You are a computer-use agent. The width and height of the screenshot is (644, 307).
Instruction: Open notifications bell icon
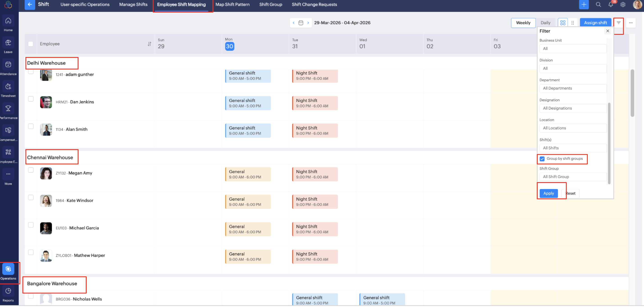[610, 5]
